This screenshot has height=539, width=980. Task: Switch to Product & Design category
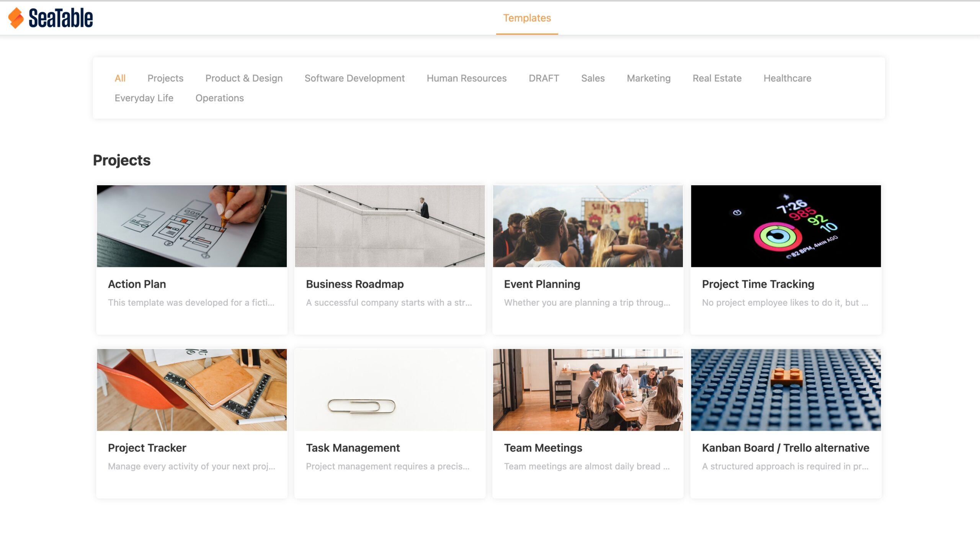(x=244, y=78)
